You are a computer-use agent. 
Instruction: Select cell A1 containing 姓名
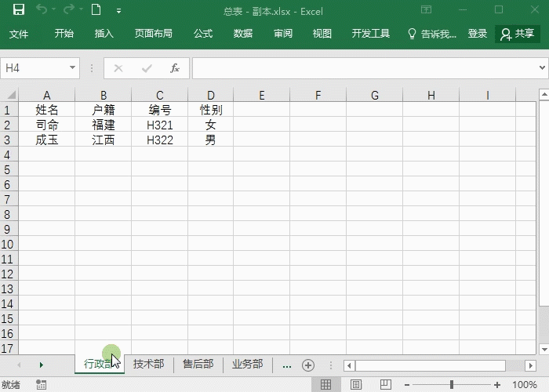46,110
